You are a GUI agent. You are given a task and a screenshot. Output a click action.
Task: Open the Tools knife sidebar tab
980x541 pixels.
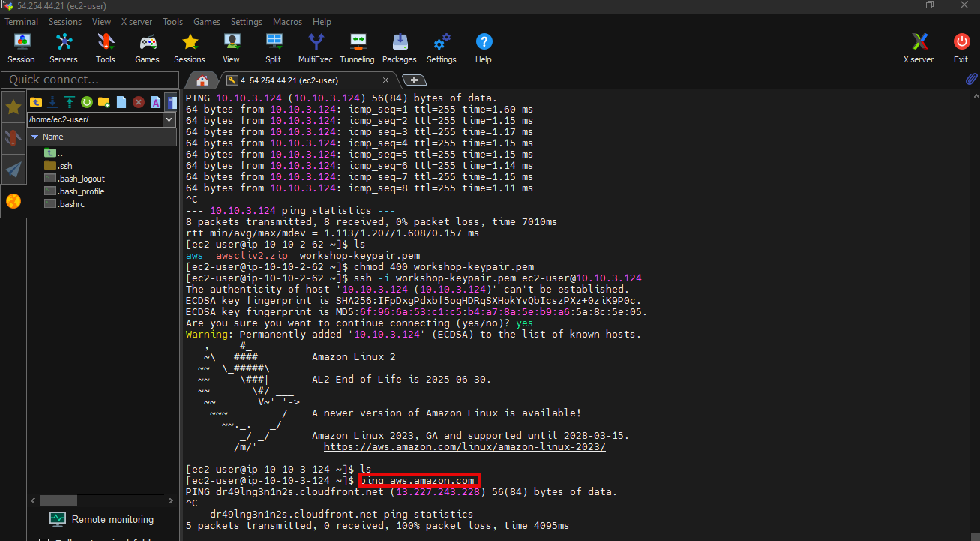(13, 138)
